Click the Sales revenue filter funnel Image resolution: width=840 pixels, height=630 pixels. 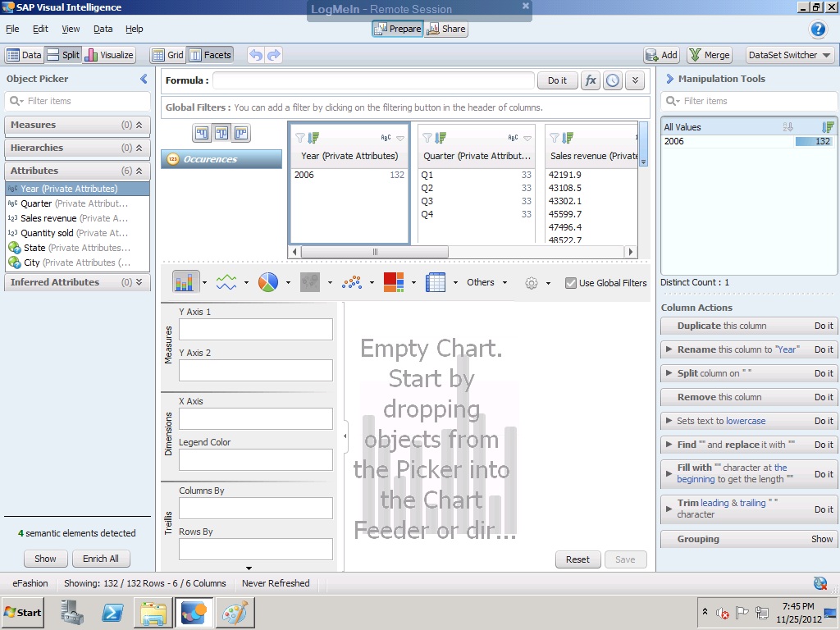click(555, 138)
